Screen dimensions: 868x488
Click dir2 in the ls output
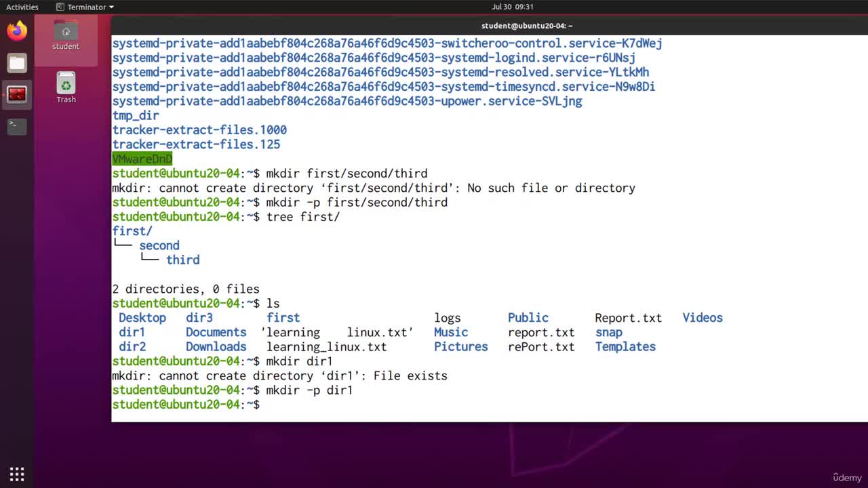[132, 346]
